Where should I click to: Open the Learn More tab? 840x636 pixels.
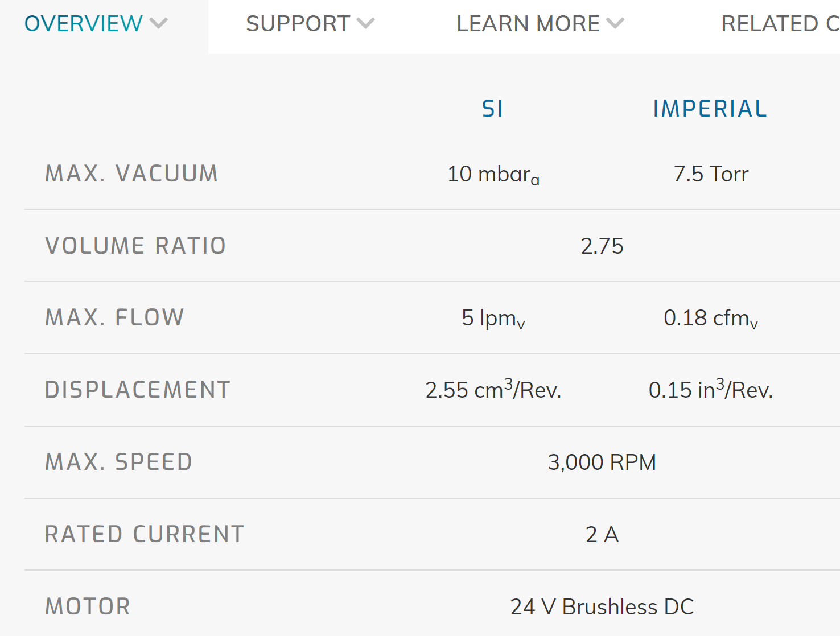coord(540,24)
